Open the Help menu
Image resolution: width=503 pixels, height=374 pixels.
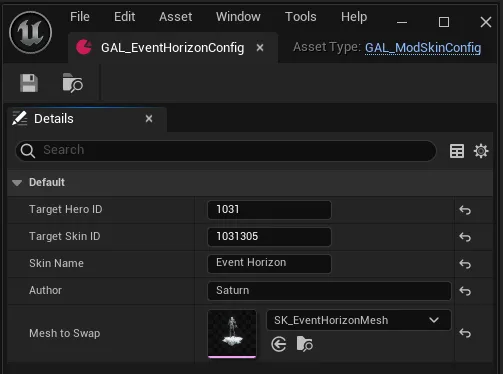coord(354,17)
